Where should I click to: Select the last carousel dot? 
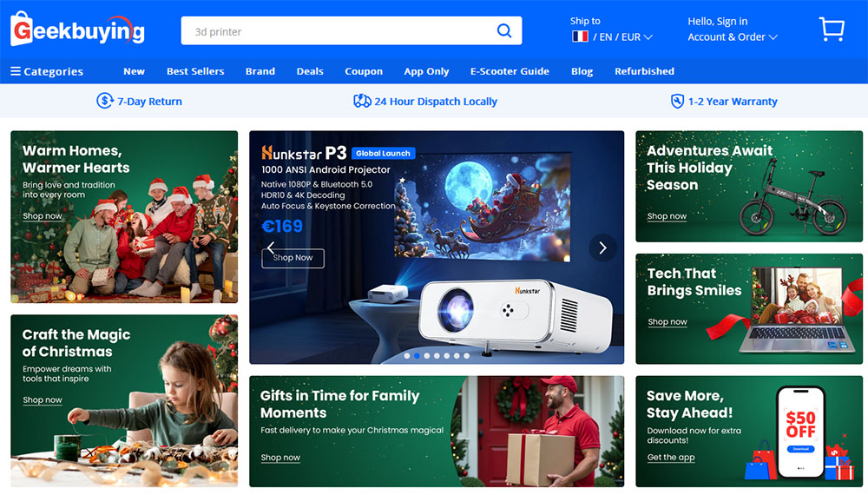pos(467,356)
